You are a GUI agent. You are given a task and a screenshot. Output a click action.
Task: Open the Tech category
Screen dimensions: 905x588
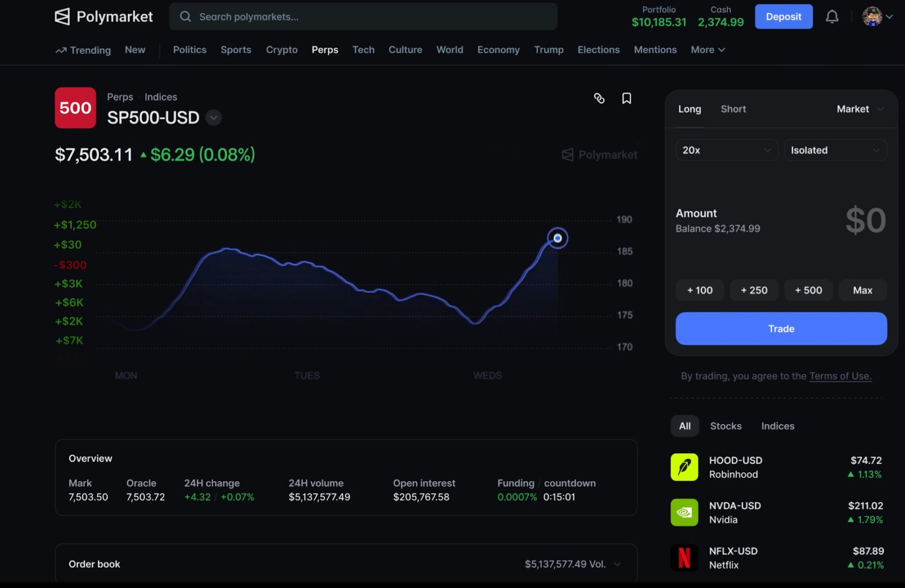pyautogui.click(x=363, y=49)
